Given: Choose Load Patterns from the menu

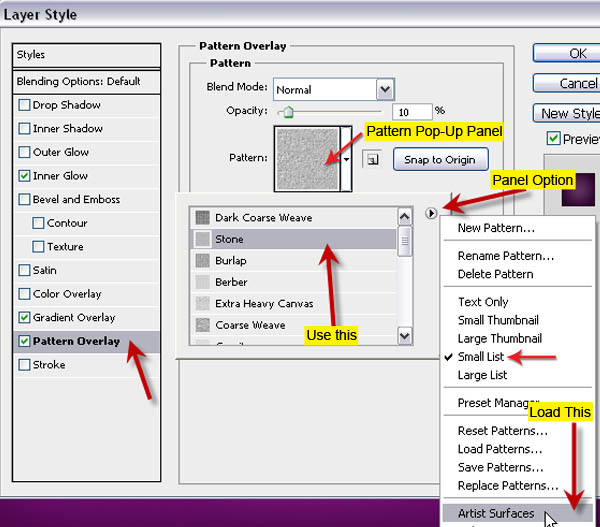Looking at the screenshot, I should (502, 449).
